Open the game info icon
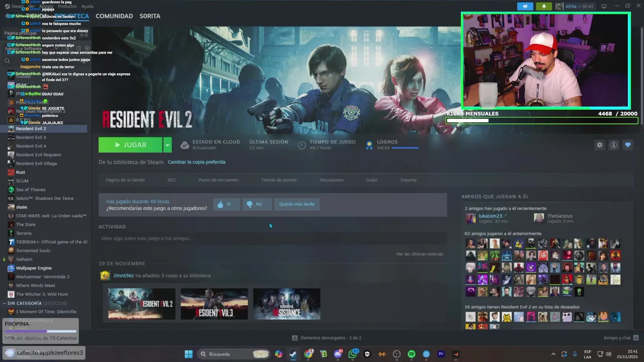The height and width of the screenshot is (362, 644). 614,145
